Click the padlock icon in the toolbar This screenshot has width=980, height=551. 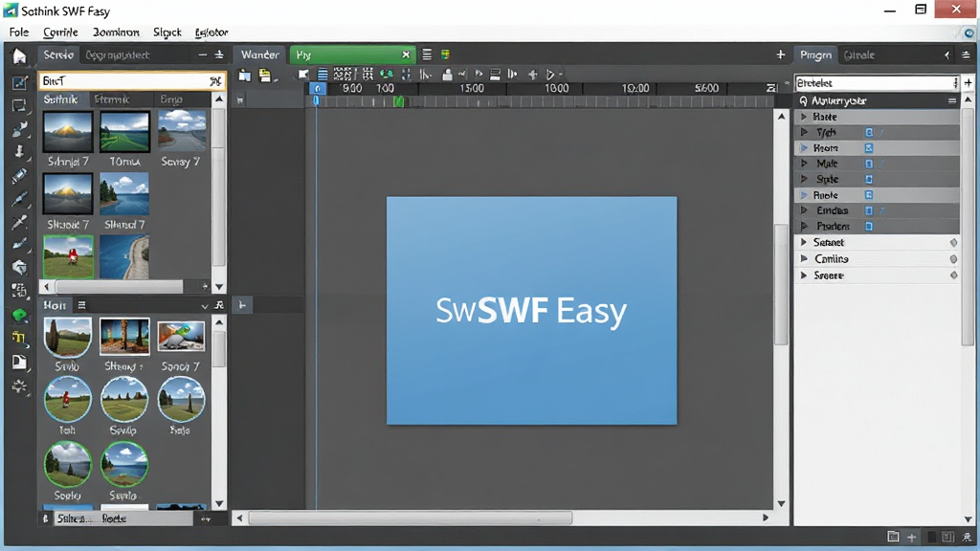447,75
